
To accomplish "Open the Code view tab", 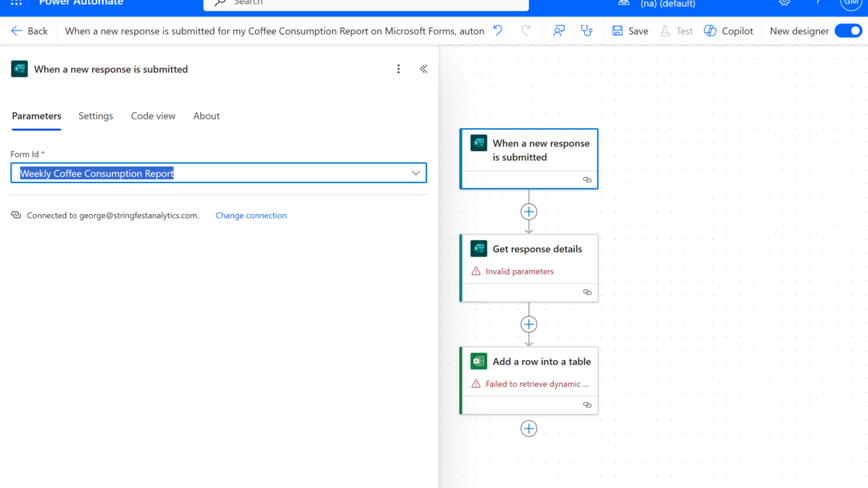I will point(153,116).
